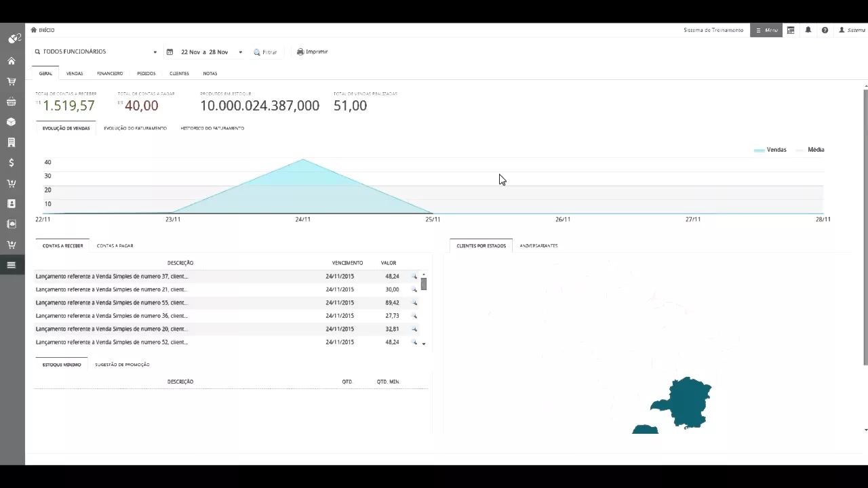
Task: Click the 89,42 value in Venda 55 row
Action: pos(392,303)
